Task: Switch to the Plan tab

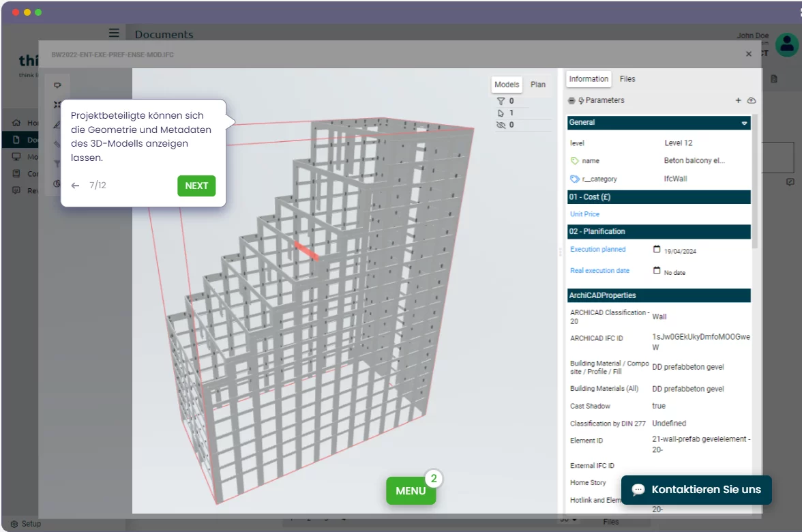Action: 538,85
